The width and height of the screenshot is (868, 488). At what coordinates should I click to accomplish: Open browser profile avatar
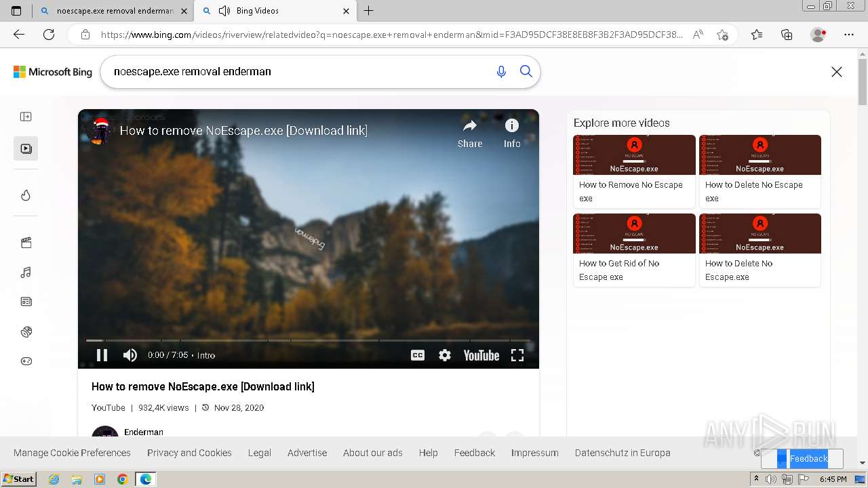818,35
